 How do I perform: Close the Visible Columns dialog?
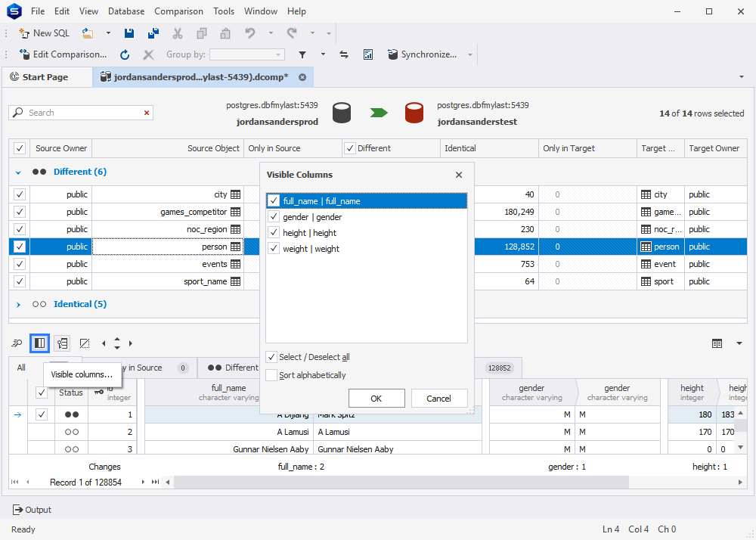point(459,175)
